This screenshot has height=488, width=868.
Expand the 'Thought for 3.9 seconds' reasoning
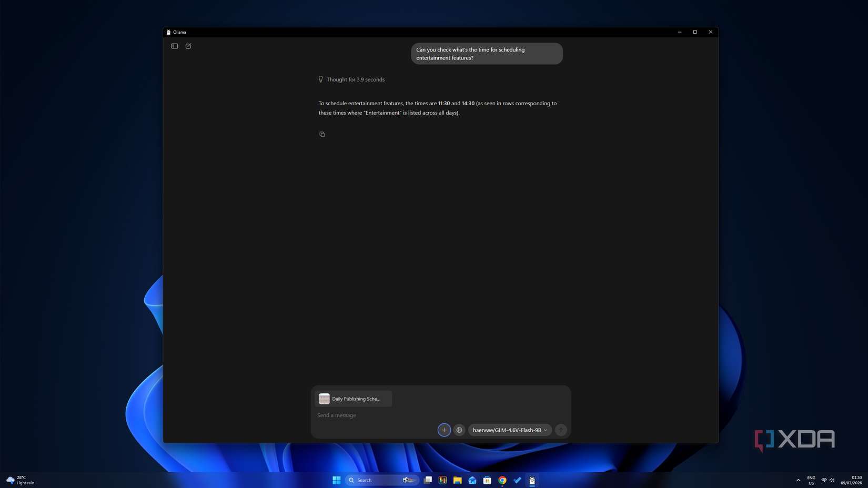coord(351,79)
